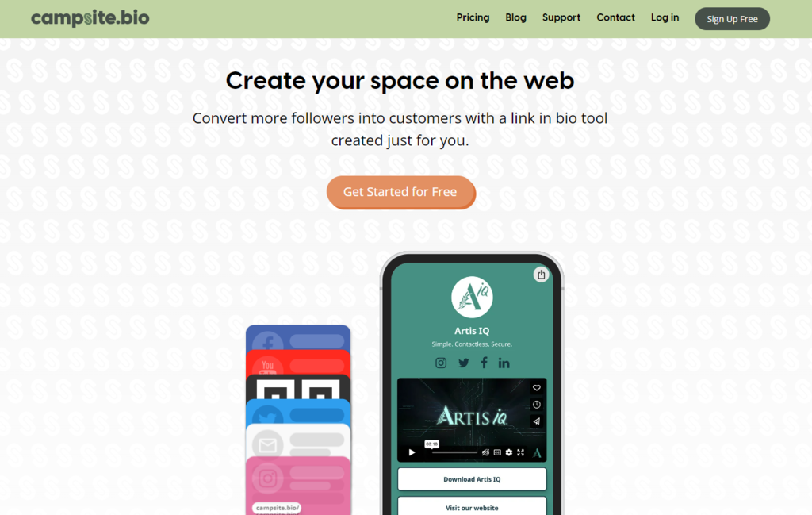812x515 pixels.
Task: Click the Sign Up Free button
Action: point(732,19)
